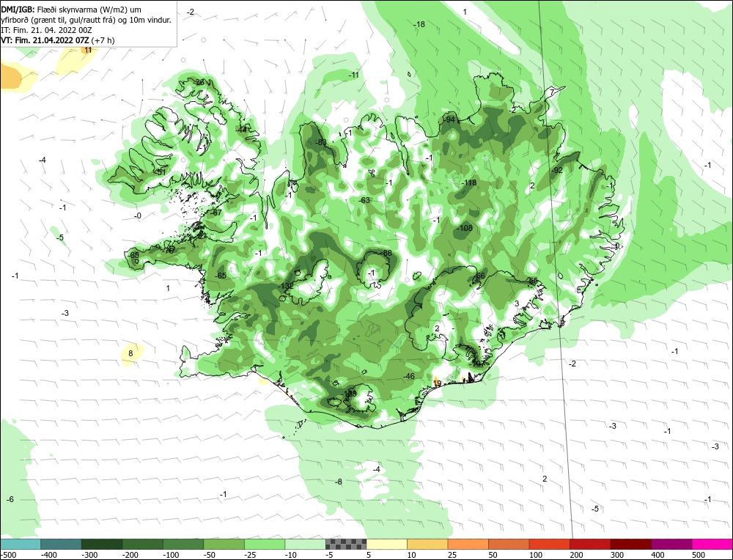This screenshot has width=733, height=560.
Task: Click the map value "19" on the south coast
Action: point(437,383)
